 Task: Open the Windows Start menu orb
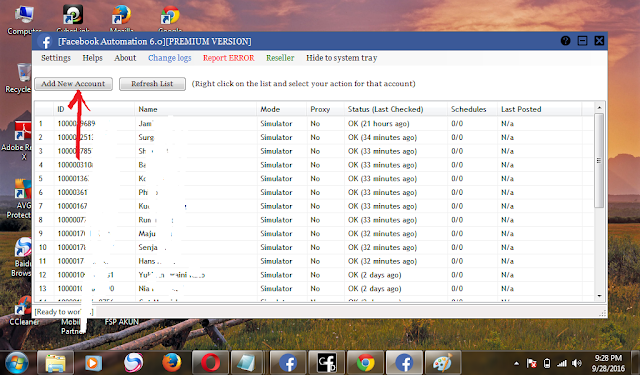click(16, 363)
